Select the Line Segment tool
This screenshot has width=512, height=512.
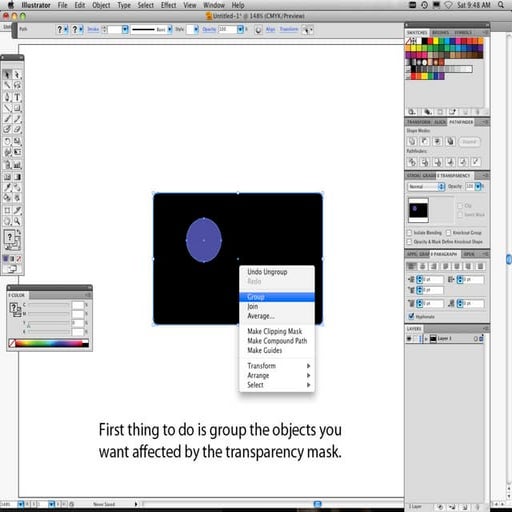[7, 108]
